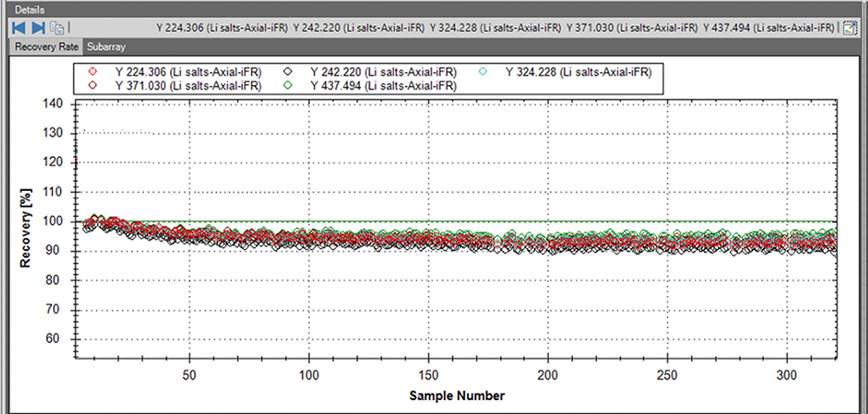This screenshot has width=868, height=414.
Task: Click the black marker for Y 242.220 in the legend
Action: tap(287, 71)
